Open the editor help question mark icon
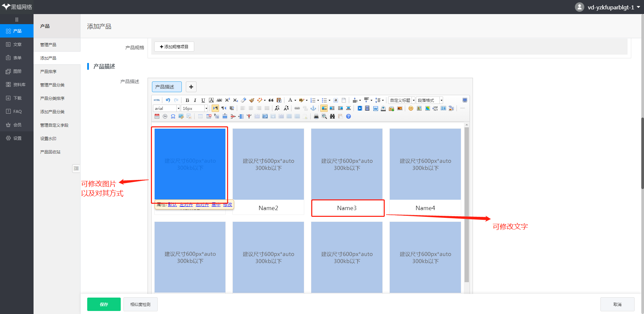Screen dimensions: 644x314 pos(348,116)
